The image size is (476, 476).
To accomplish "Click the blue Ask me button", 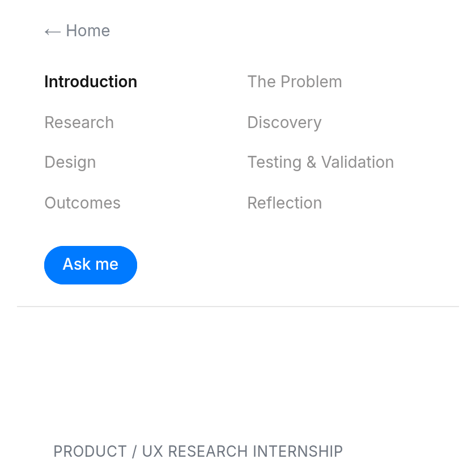I will point(91,265).
